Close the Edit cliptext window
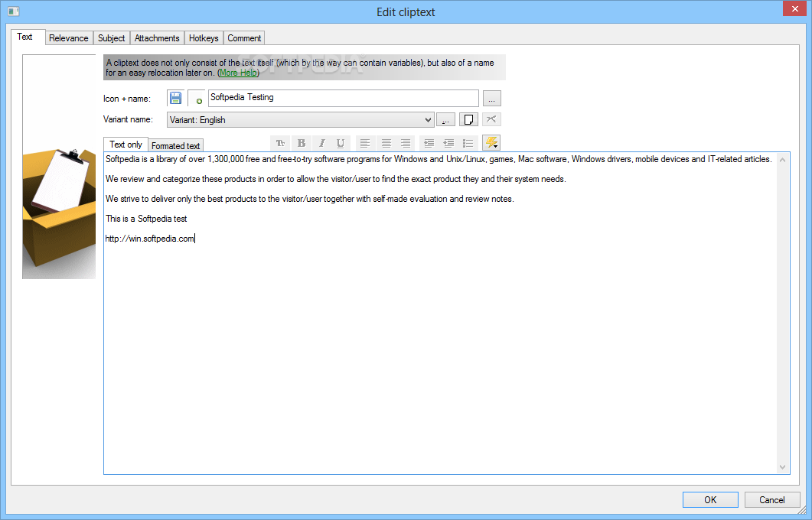Viewport: 812px width, 520px height. click(794, 9)
